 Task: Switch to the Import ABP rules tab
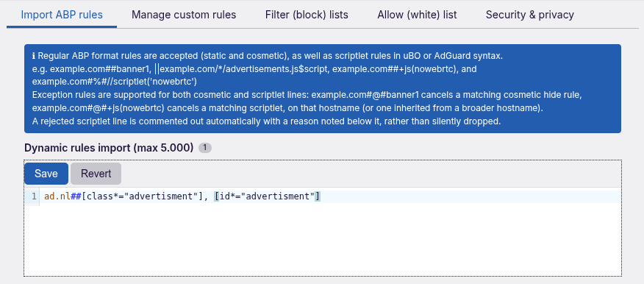(x=62, y=15)
